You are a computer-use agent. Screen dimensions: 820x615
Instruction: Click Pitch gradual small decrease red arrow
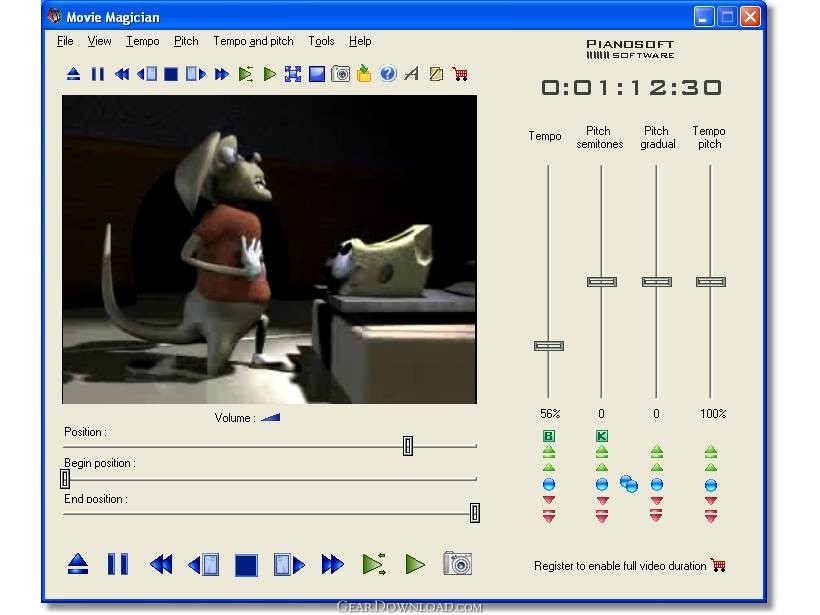point(657,500)
